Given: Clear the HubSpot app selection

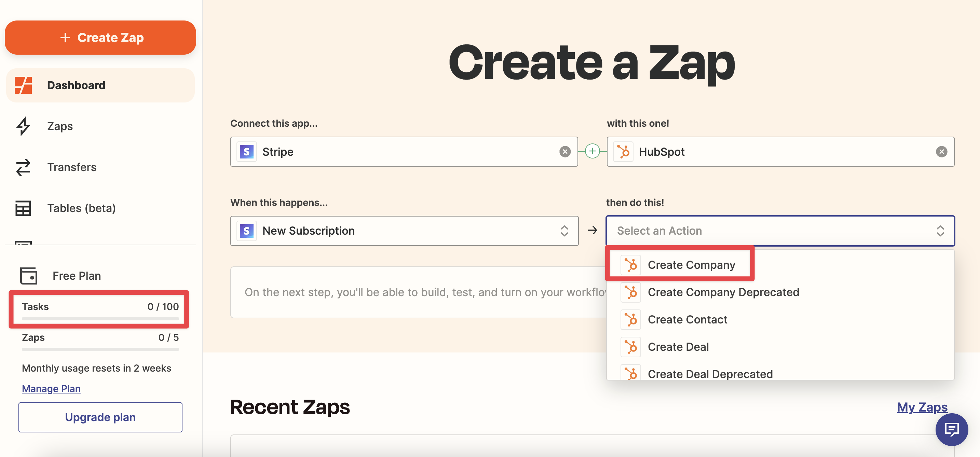Looking at the screenshot, I should click(942, 152).
